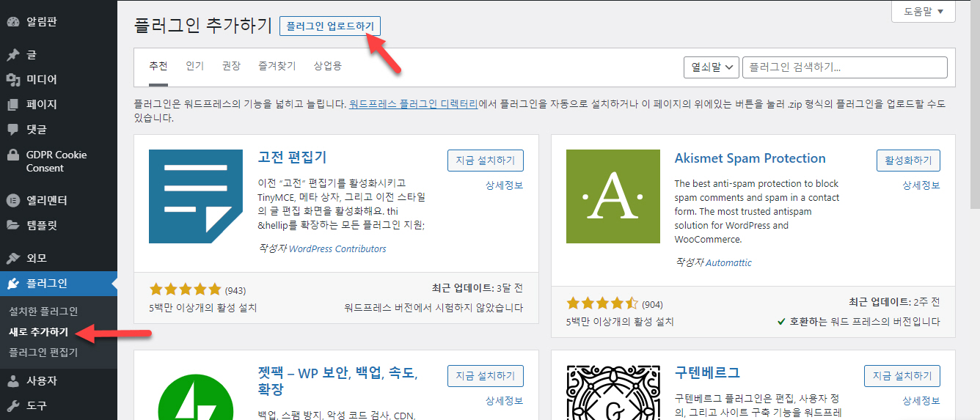Open the 페이지 menu label

point(42,105)
